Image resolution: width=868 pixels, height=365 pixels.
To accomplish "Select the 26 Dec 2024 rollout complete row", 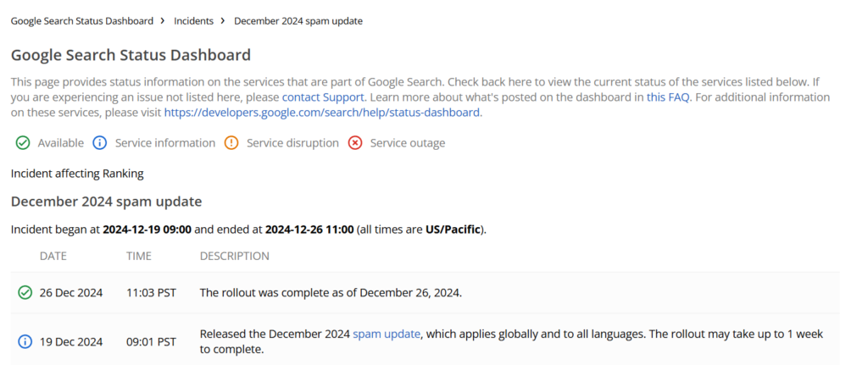I will [426, 292].
